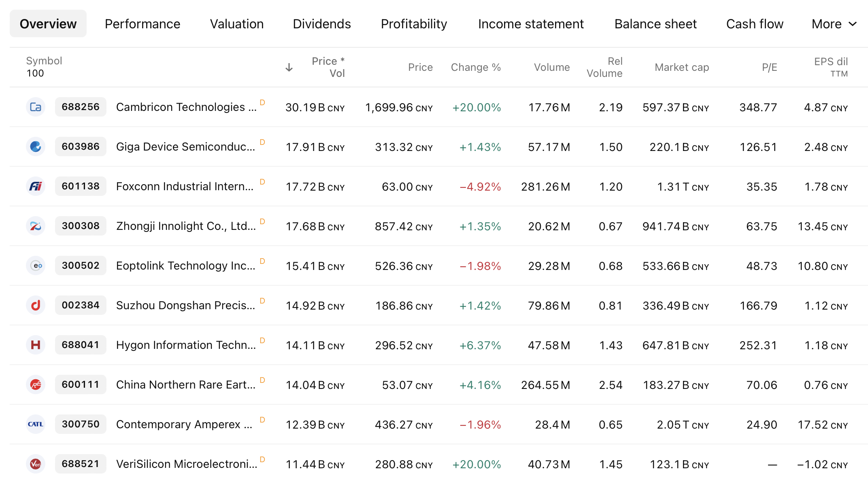This screenshot has width=868, height=480.
Task: Click the Suzhou Dongshan Precision company name
Action: 185,305
